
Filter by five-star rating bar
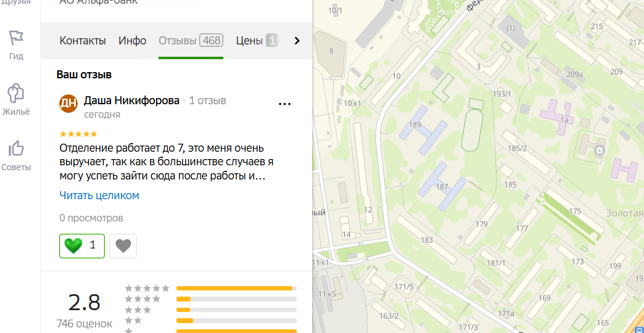click(x=236, y=288)
